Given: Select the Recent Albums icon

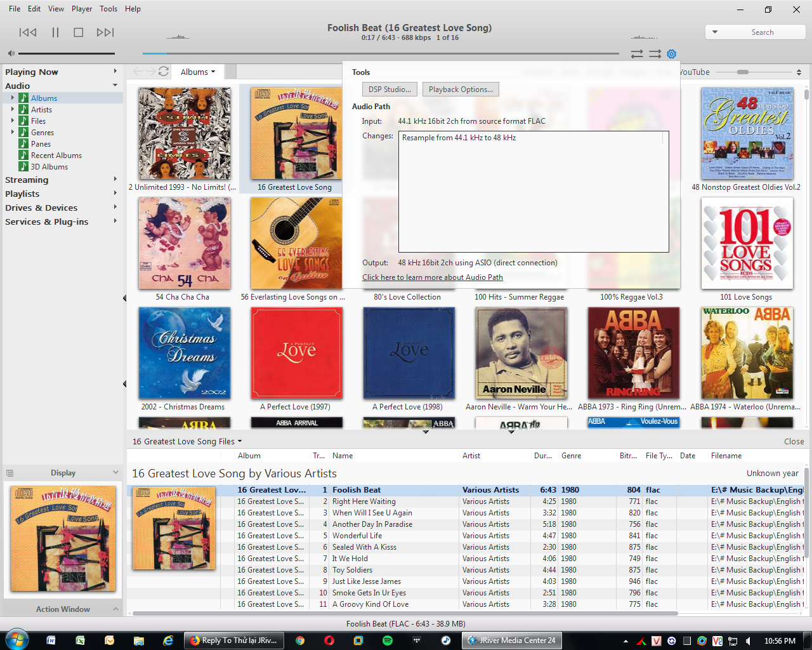Looking at the screenshot, I should [23, 155].
